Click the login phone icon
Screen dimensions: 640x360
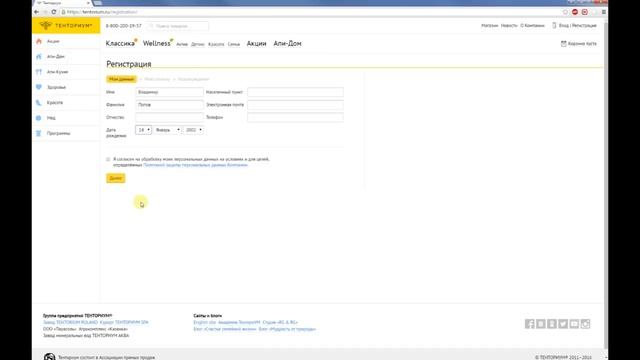pos(554,25)
